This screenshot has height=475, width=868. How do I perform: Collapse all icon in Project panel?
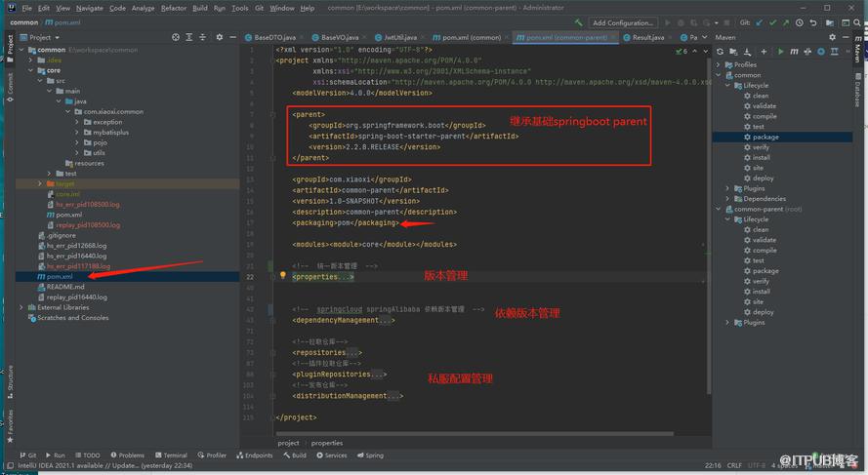[203, 37]
